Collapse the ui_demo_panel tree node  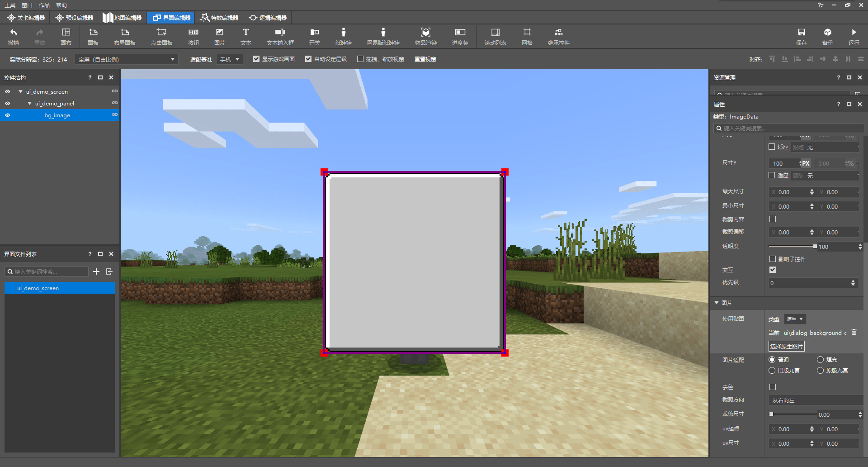click(30, 103)
